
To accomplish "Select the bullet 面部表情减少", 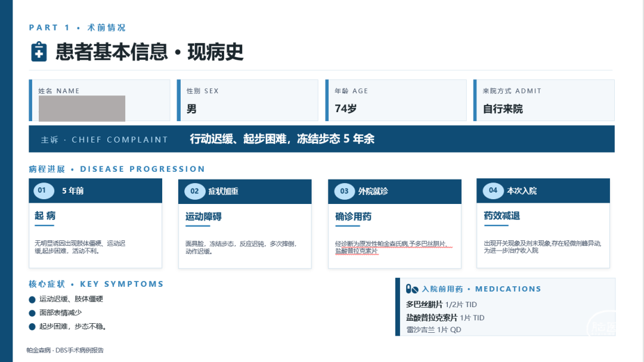I will [60, 313].
